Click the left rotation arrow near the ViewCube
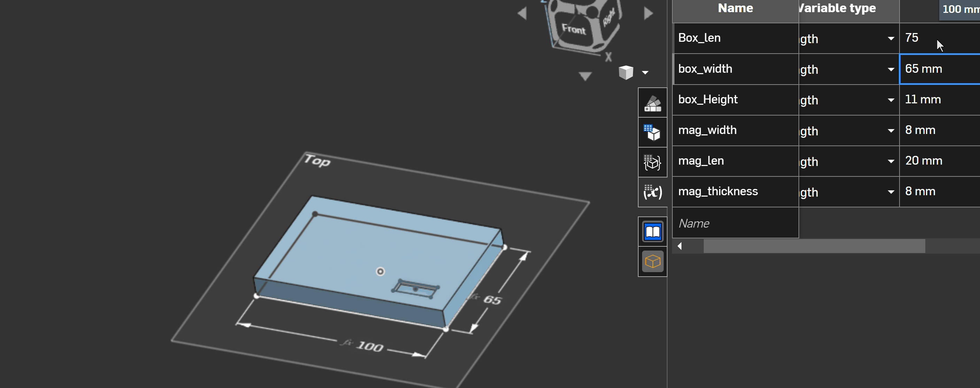 tap(523, 14)
